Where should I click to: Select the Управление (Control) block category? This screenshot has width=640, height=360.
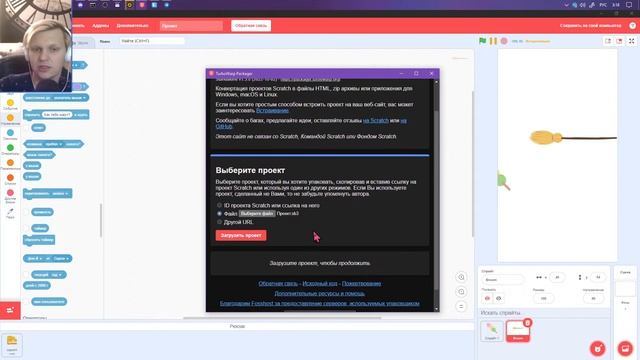pos(10,120)
